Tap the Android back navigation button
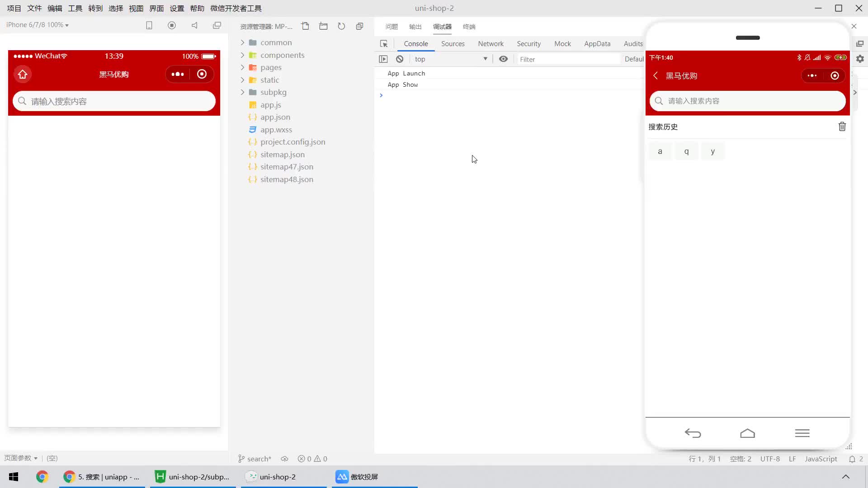Screen dimensions: 868x488 point(693,433)
